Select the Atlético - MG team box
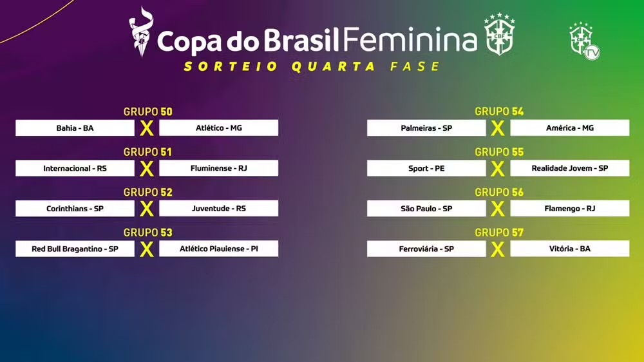This screenshot has width=644, height=362. pyautogui.click(x=218, y=128)
